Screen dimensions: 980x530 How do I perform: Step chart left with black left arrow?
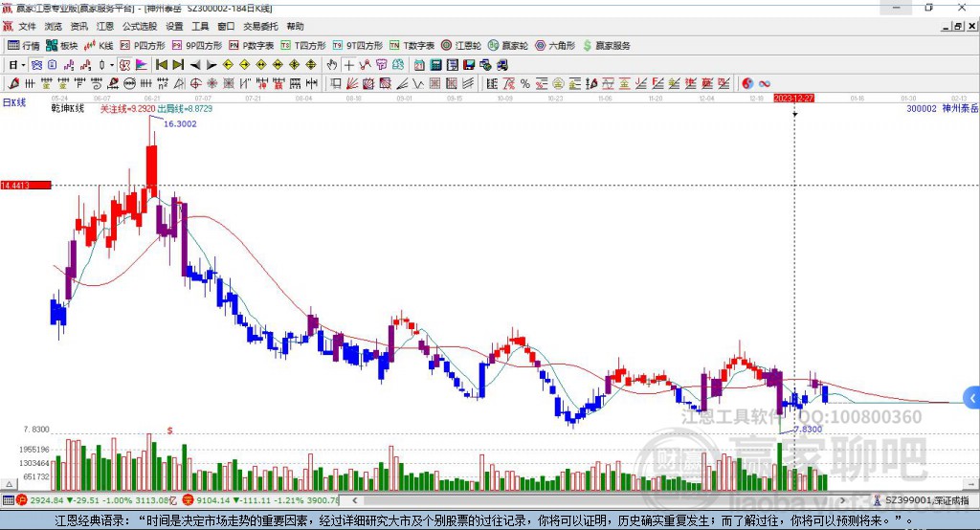coord(195,65)
